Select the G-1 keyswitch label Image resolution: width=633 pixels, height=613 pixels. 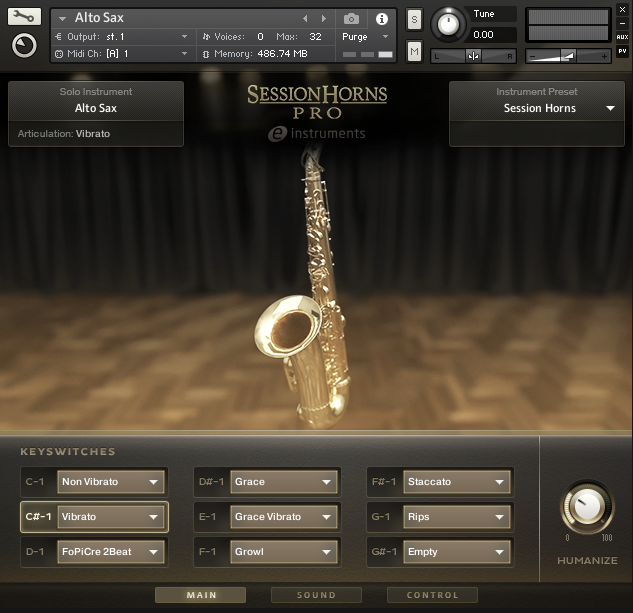tap(381, 517)
